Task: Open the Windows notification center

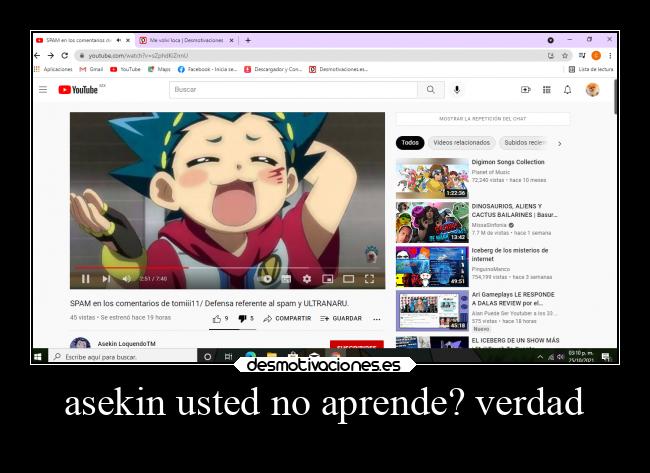Action: [606, 357]
